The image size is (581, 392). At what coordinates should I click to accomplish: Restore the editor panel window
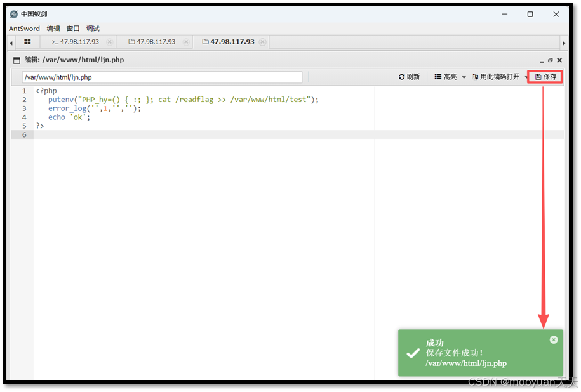551,60
